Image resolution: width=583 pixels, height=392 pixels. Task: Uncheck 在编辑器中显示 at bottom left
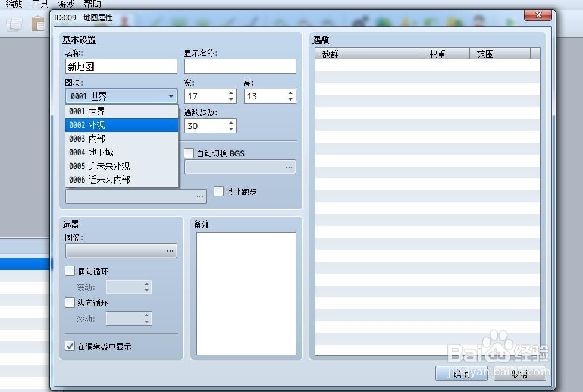70,346
